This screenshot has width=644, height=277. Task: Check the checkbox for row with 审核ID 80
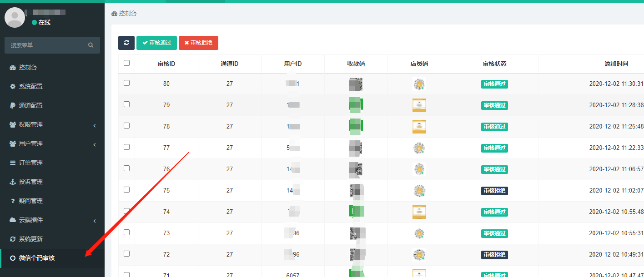pyautogui.click(x=126, y=83)
